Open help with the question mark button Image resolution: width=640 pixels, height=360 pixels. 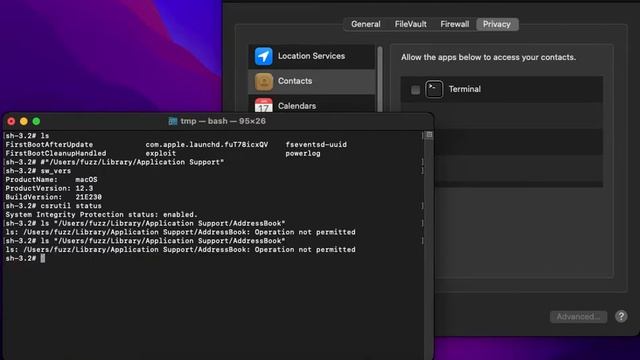point(621,316)
